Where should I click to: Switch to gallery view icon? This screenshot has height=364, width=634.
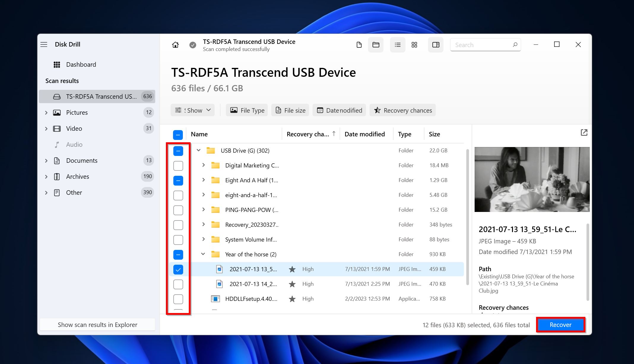coord(414,45)
